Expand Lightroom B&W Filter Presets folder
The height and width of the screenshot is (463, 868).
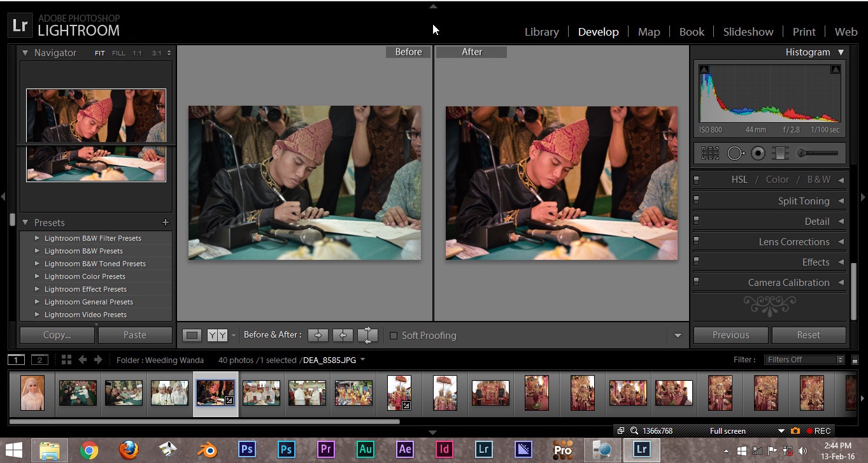tap(37, 238)
